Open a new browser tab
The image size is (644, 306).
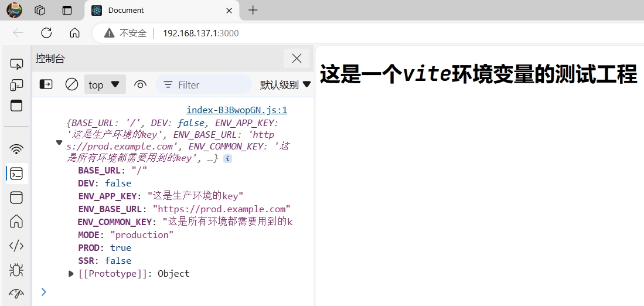point(253,10)
